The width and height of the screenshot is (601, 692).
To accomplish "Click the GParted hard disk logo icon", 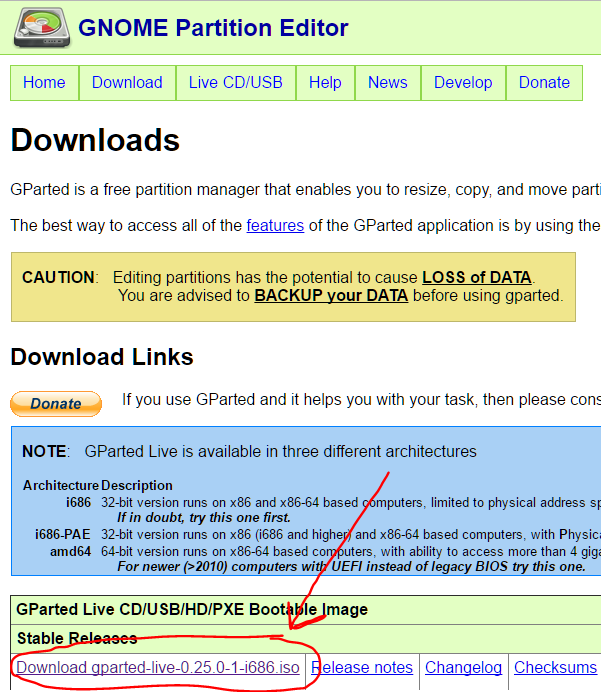I will click(42, 27).
